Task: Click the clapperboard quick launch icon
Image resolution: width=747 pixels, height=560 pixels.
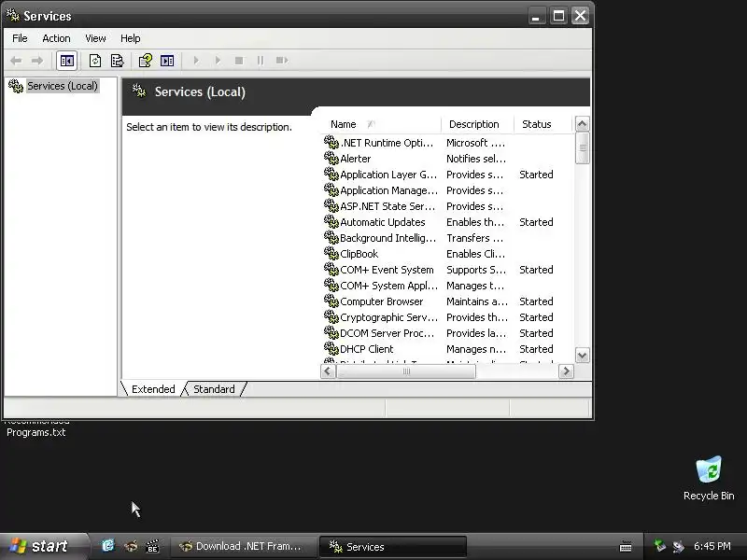Action: [x=152, y=546]
